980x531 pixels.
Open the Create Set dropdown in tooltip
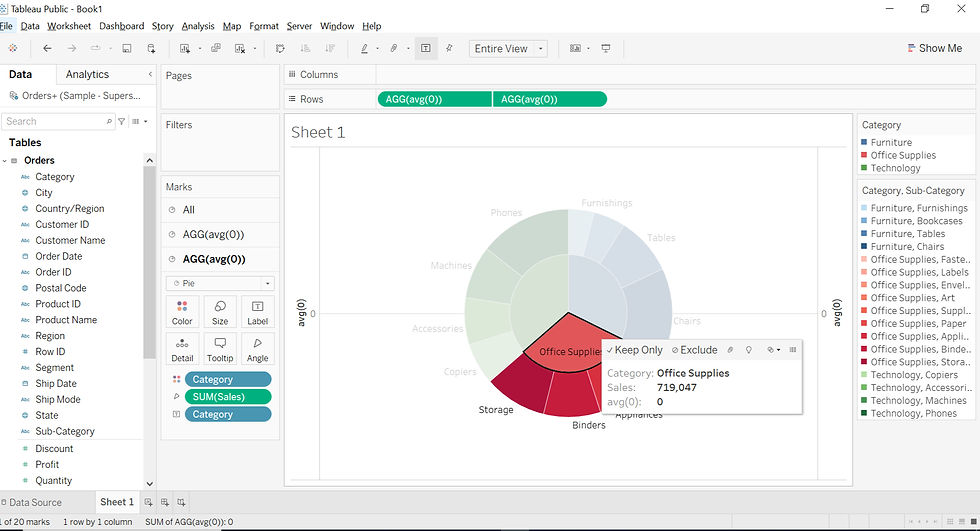coord(774,350)
